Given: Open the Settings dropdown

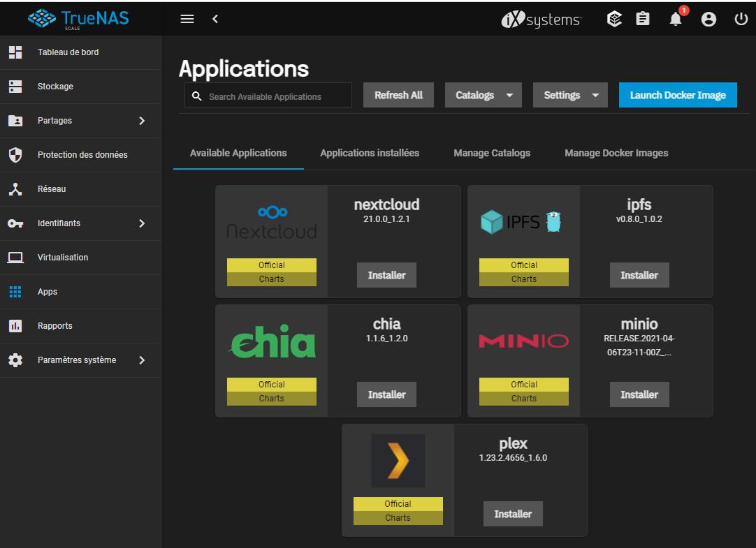Looking at the screenshot, I should 570,95.
